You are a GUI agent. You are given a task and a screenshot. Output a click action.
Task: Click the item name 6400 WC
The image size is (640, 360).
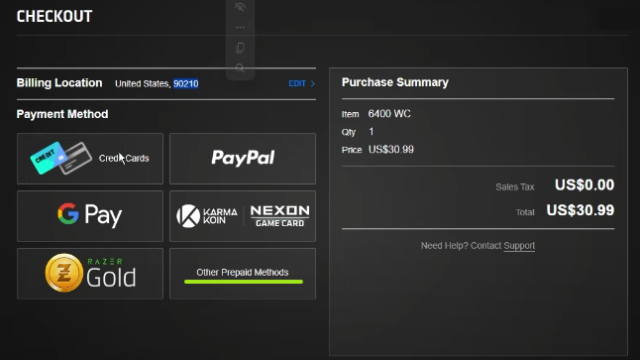tap(389, 113)
